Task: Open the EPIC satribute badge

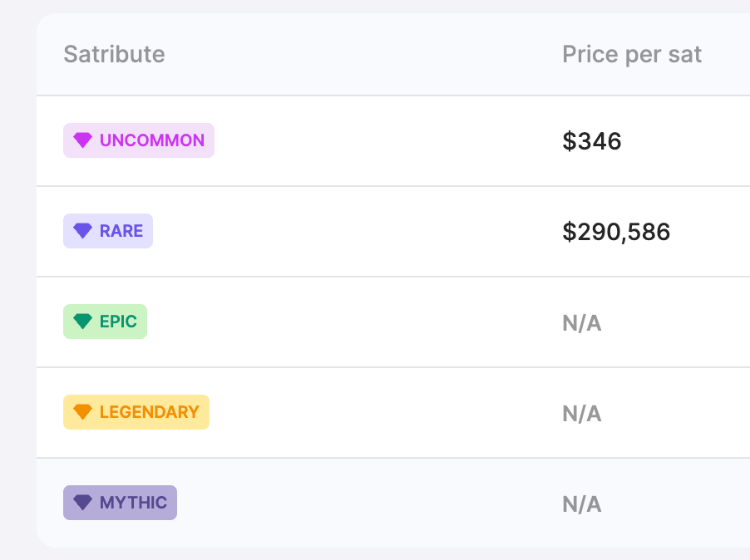Action: 106,322
